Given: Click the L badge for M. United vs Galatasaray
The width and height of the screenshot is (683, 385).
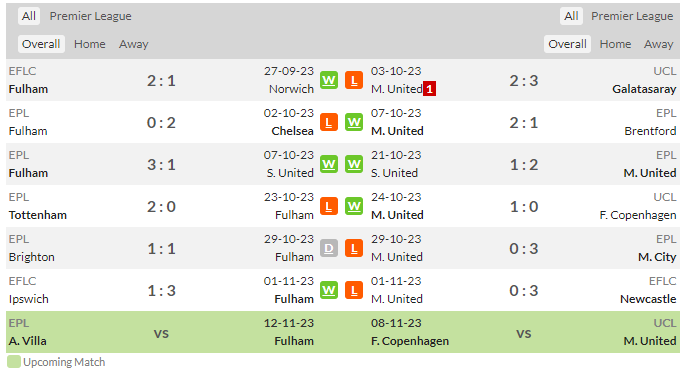Looking at the screenshot, I should pos(354,81).
